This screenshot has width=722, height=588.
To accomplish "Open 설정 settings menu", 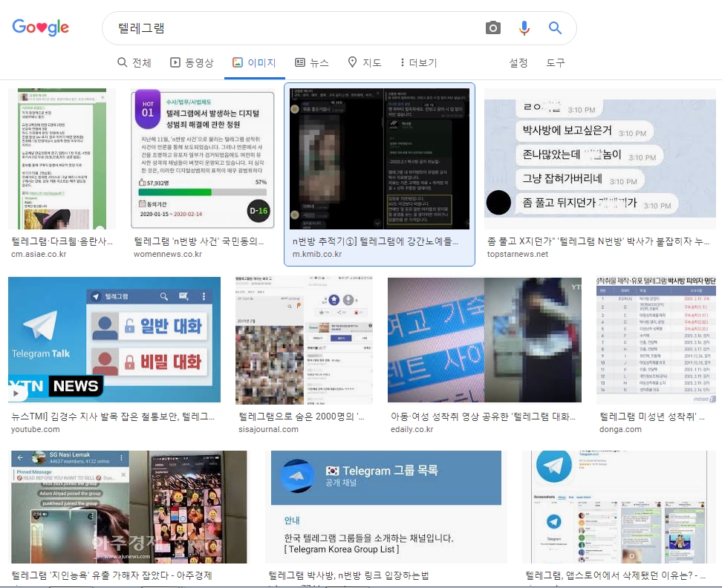I will click(x=518, y=62).
